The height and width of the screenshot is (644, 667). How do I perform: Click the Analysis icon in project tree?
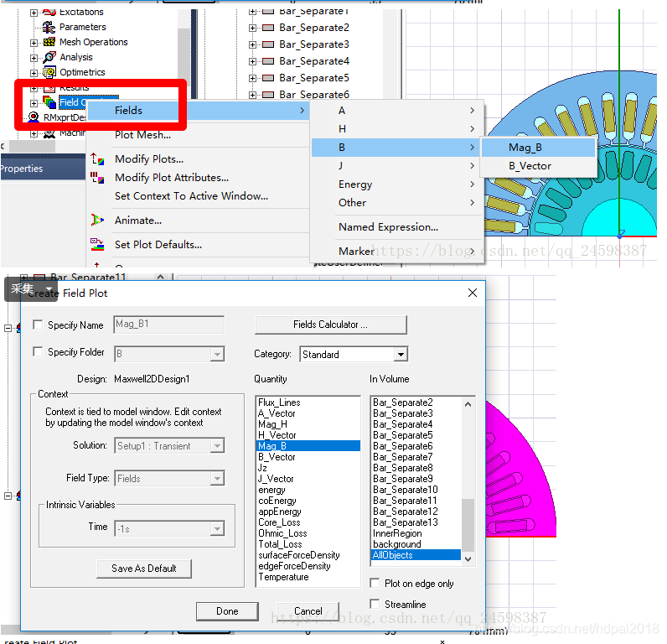(49, 57)
